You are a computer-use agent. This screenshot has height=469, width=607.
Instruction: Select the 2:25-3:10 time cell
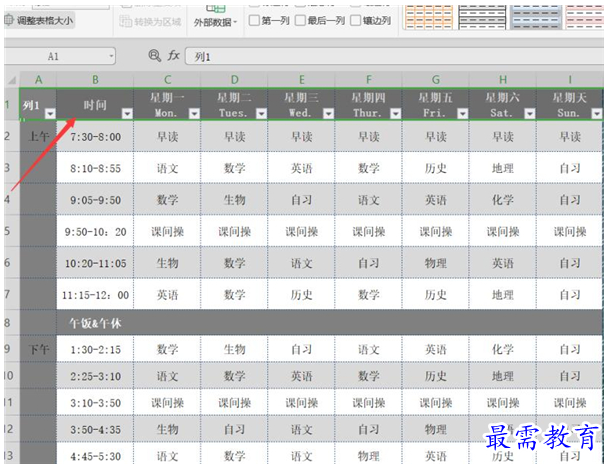95,376
